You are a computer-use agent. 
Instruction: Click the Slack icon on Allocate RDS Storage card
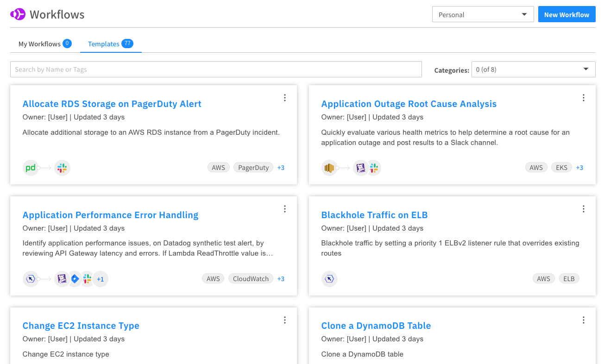coord(62,168)
